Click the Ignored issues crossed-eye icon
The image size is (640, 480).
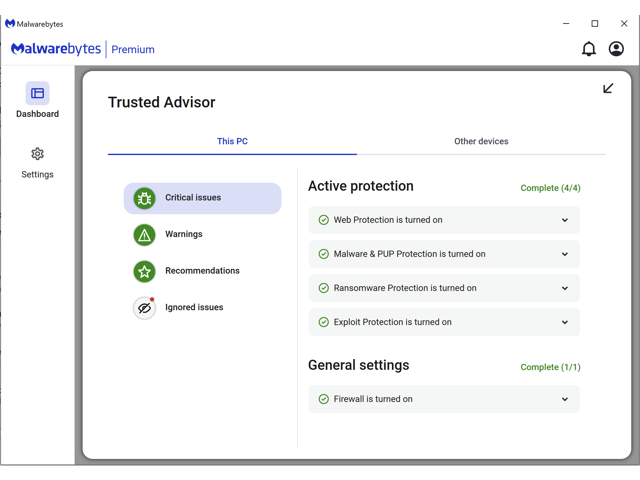point(144,308)
